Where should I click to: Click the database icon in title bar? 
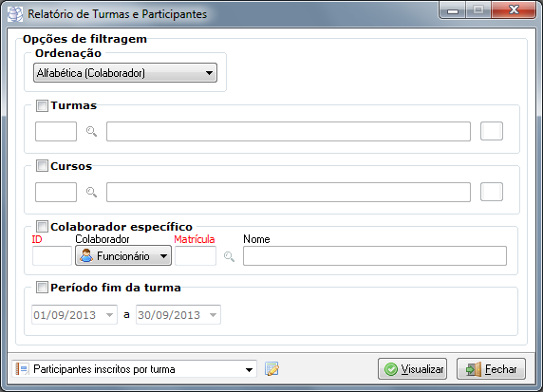pos(15,14)
